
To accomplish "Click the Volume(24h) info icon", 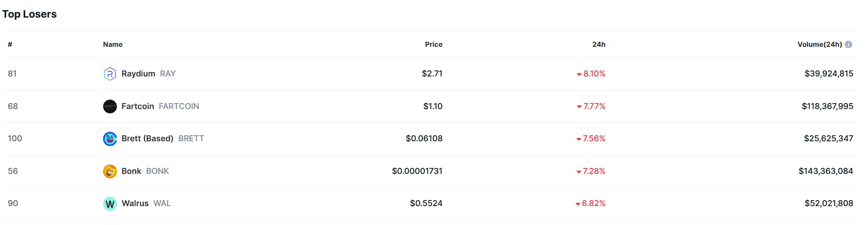I will click(848, 45).
